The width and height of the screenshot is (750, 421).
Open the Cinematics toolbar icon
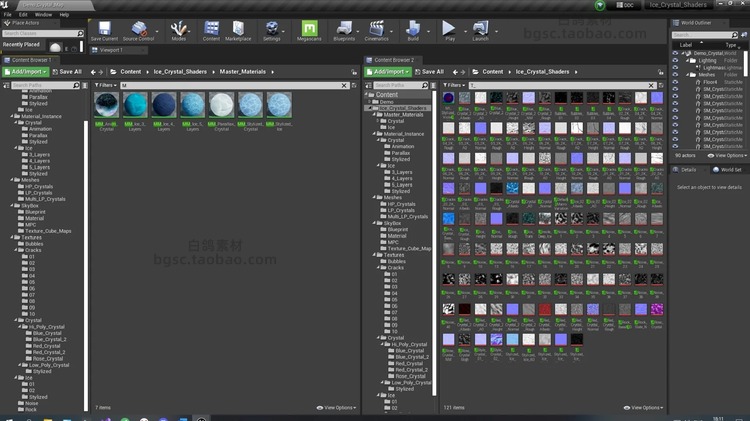click(376, 31)
